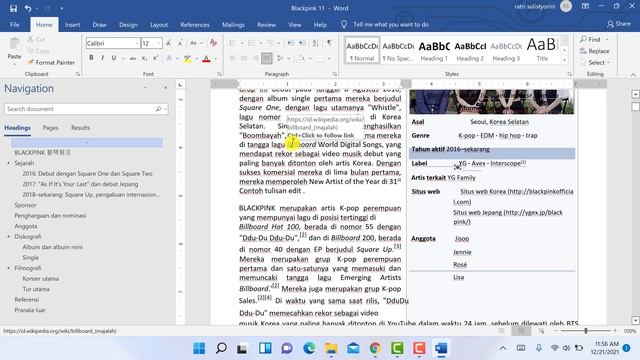
Task: Toggle Superscript formatting
Action: [156, 58]
